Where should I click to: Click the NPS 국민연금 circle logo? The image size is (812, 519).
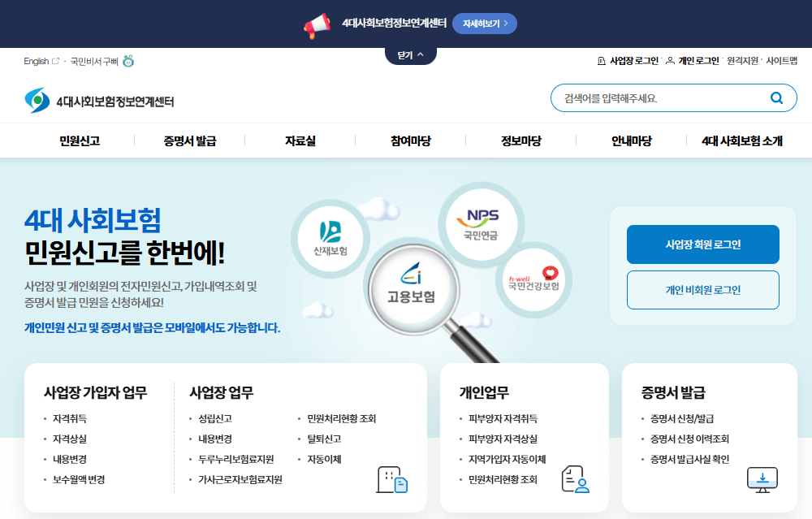(482, 224)
